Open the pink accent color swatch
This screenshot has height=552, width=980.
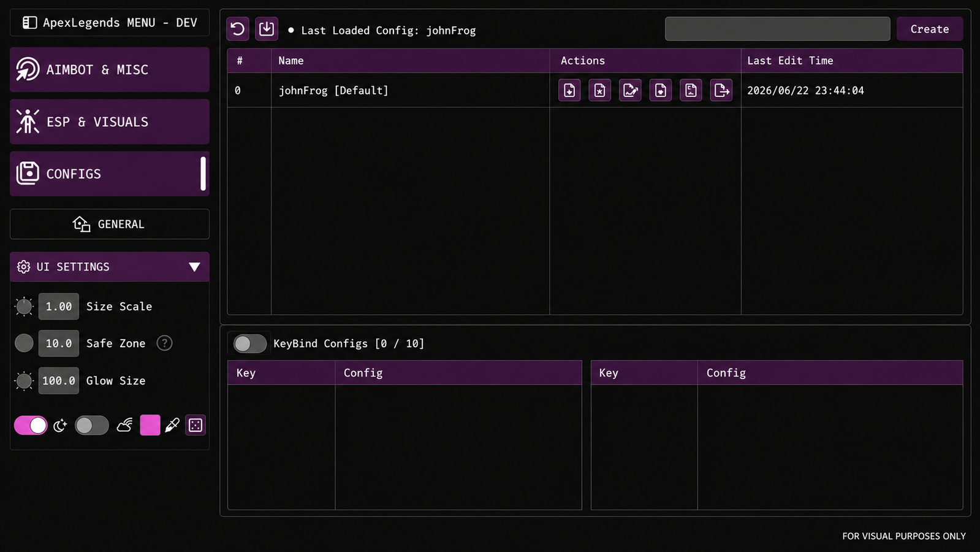(x=150, y=425)
